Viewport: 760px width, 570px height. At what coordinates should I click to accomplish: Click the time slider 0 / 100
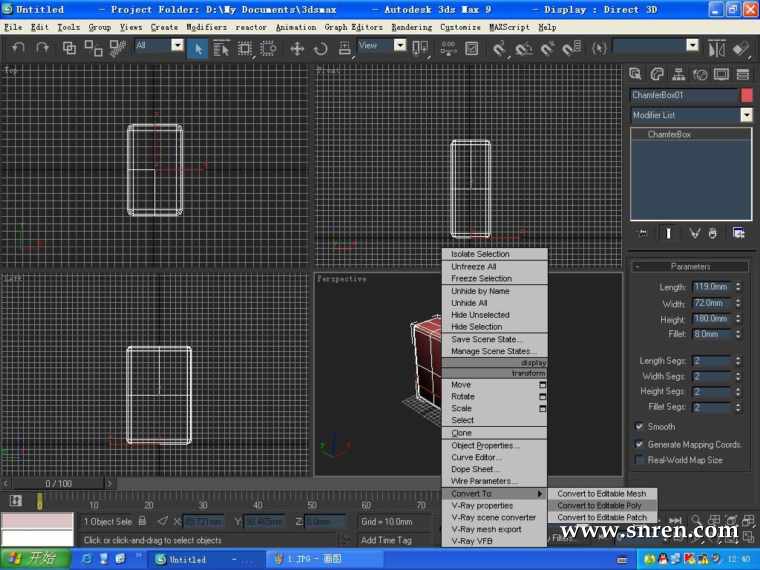[x=59, y=483]
